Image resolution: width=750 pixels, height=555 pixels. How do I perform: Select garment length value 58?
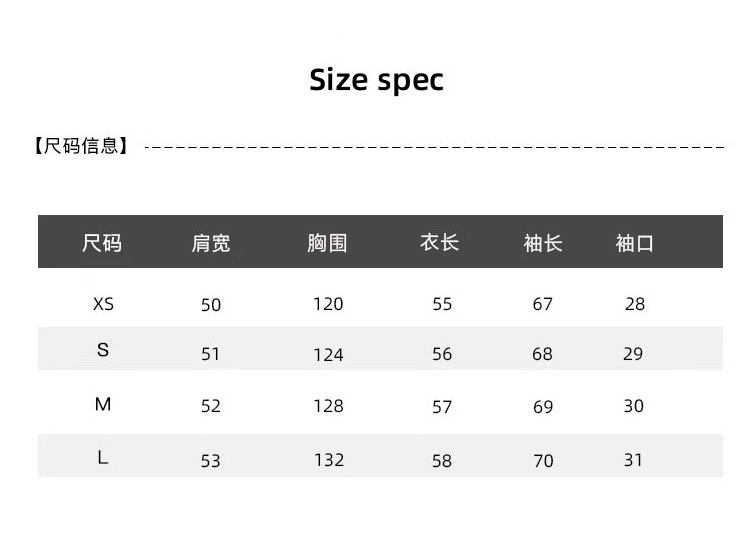point(442,461)
